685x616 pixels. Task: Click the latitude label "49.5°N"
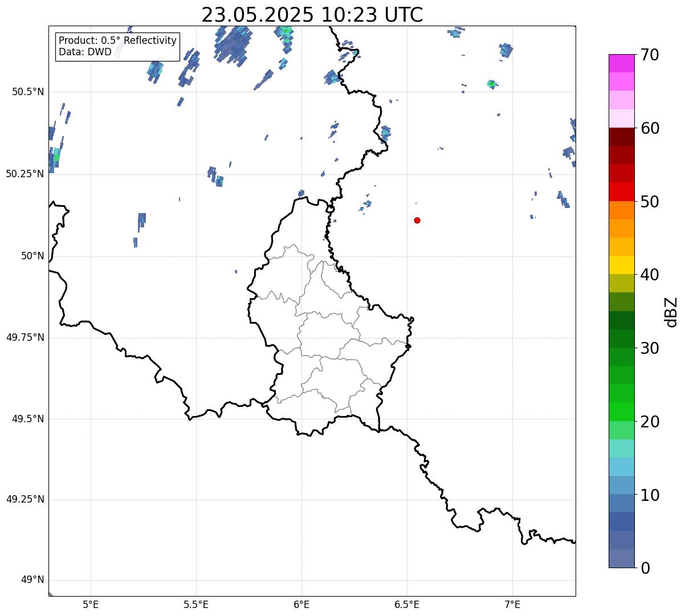click(28, 419)
